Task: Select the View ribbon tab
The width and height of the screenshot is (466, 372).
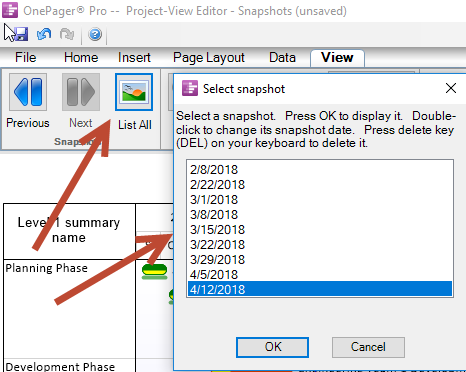Action: click(337, 58)
